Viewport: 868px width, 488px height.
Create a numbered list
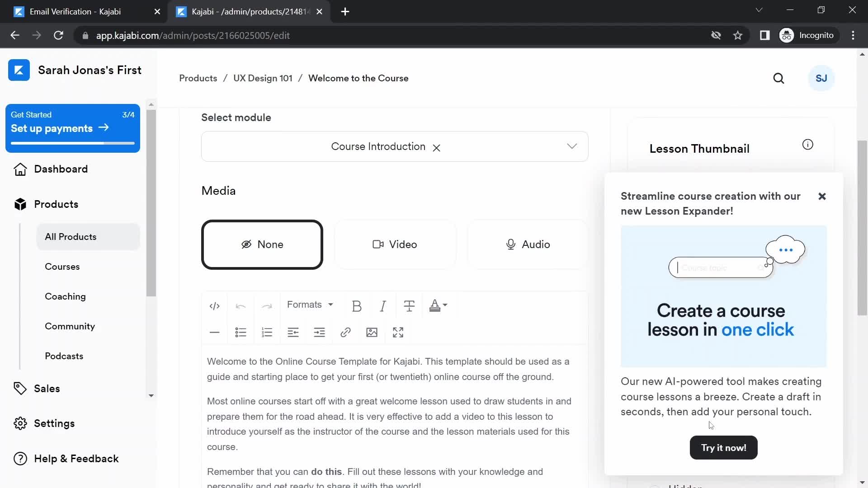click(x=267, y=333)
